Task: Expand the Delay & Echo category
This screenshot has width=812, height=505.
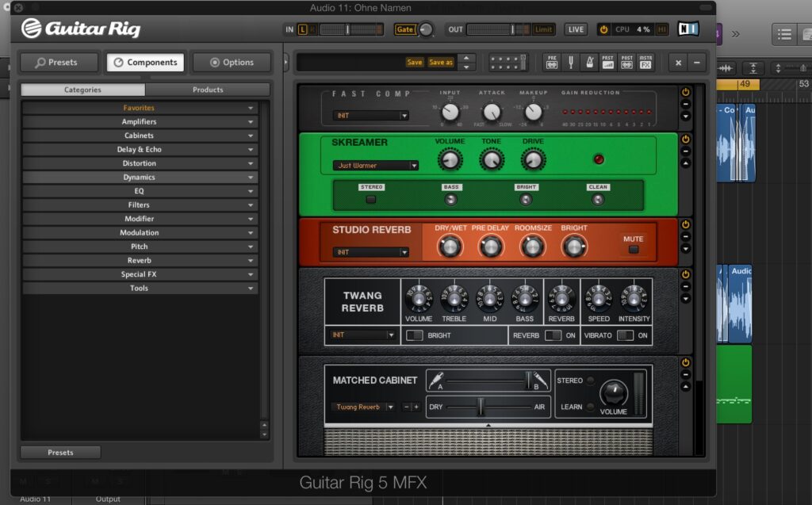Action: point(140,150)
